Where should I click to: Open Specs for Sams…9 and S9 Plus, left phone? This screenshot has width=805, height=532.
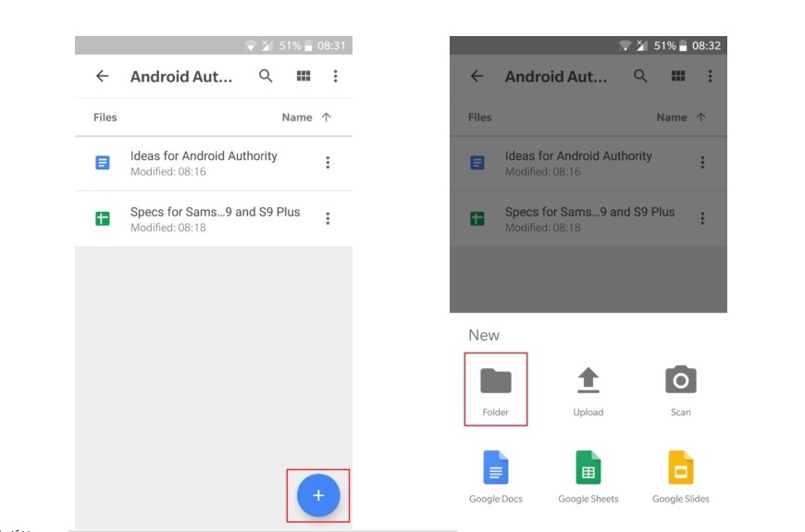coord(214,218)
